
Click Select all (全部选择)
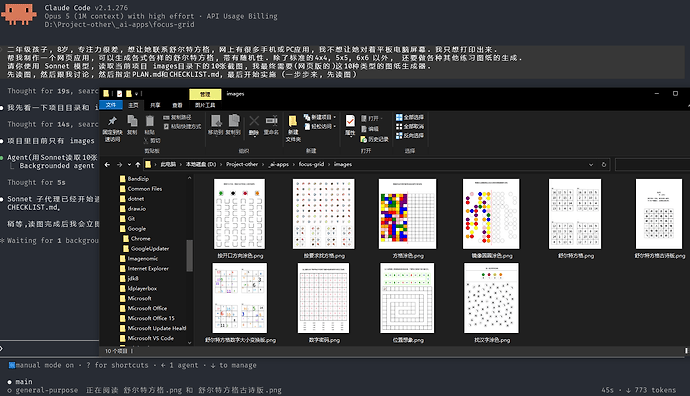409,117
